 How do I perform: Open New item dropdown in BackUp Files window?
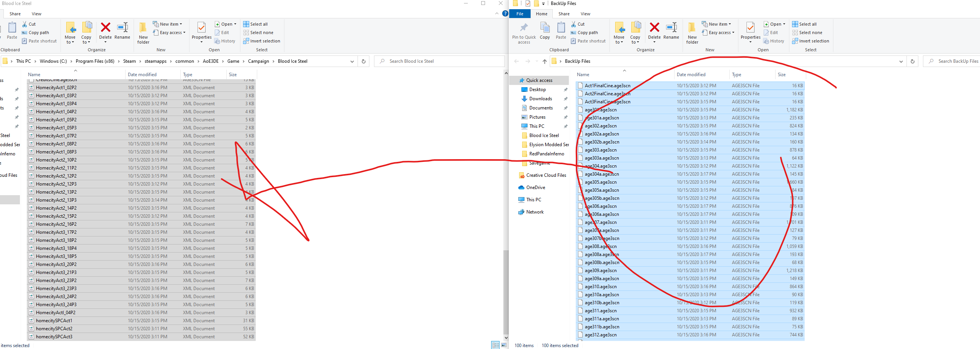716,24
